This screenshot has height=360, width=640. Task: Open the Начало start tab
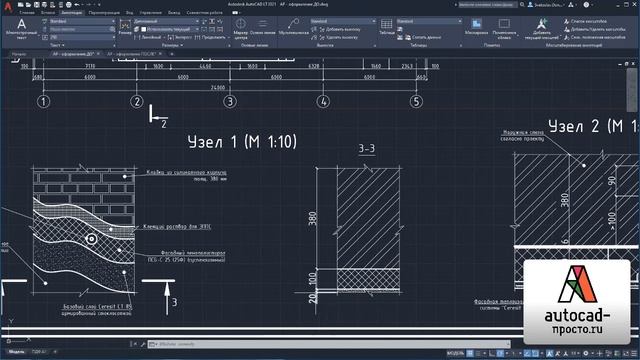point(18,54)
